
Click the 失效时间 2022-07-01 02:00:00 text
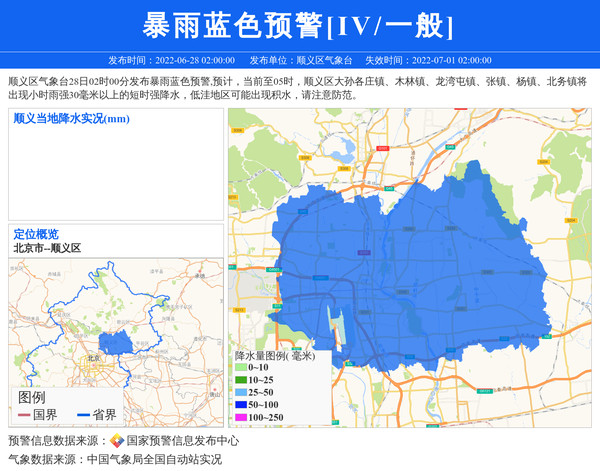pyautogui.click(x=428, y=60)
